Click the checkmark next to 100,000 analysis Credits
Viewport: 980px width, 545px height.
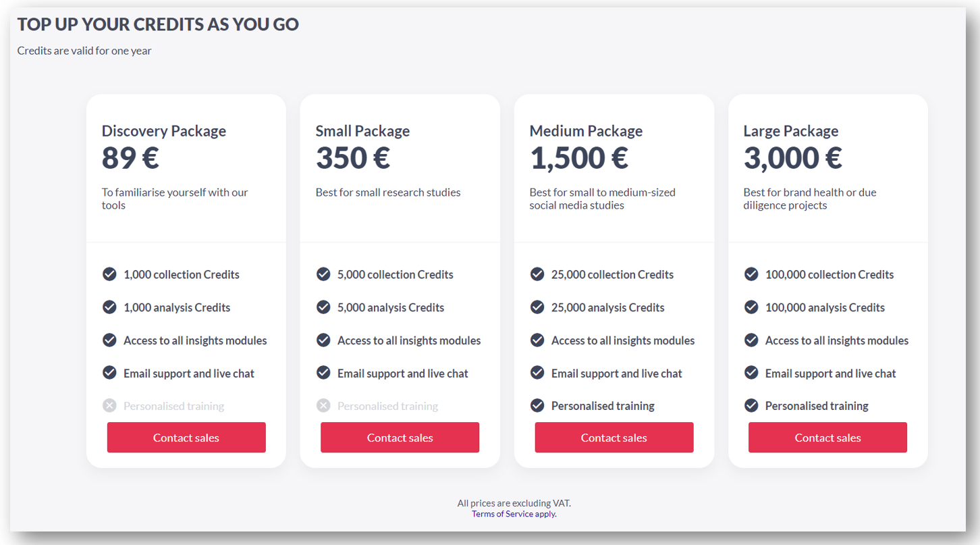pos(751,307)
